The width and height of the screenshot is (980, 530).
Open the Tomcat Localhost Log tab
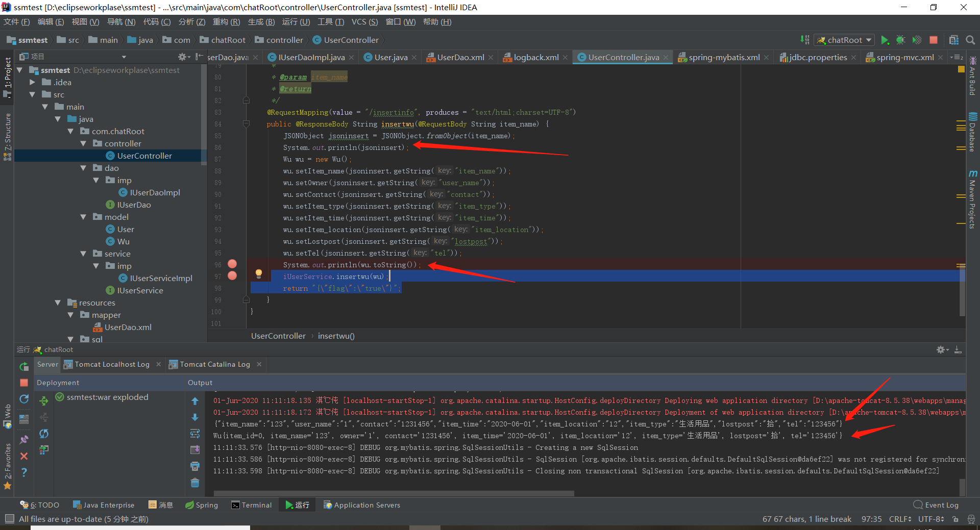click(x=112, y=364)
